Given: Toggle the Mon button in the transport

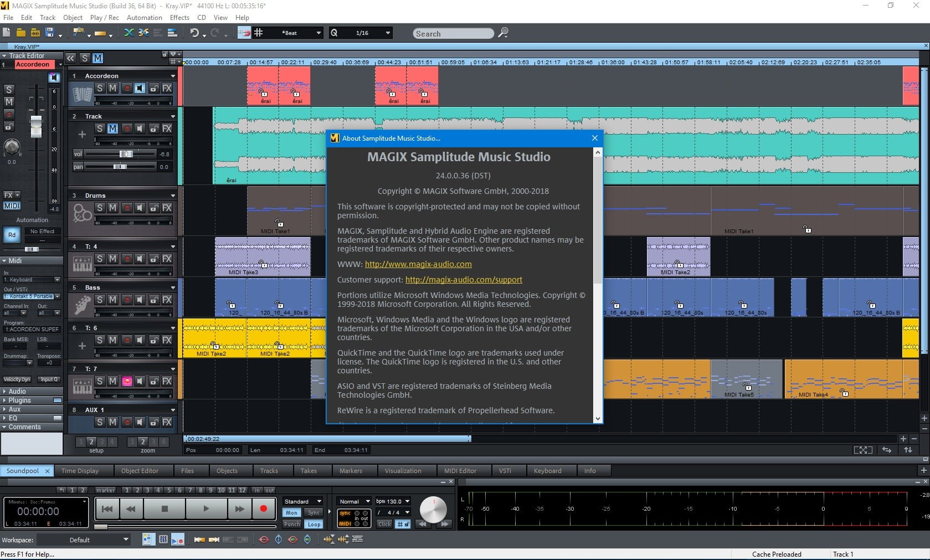Looking at the screenshot, I should point(291,513).
